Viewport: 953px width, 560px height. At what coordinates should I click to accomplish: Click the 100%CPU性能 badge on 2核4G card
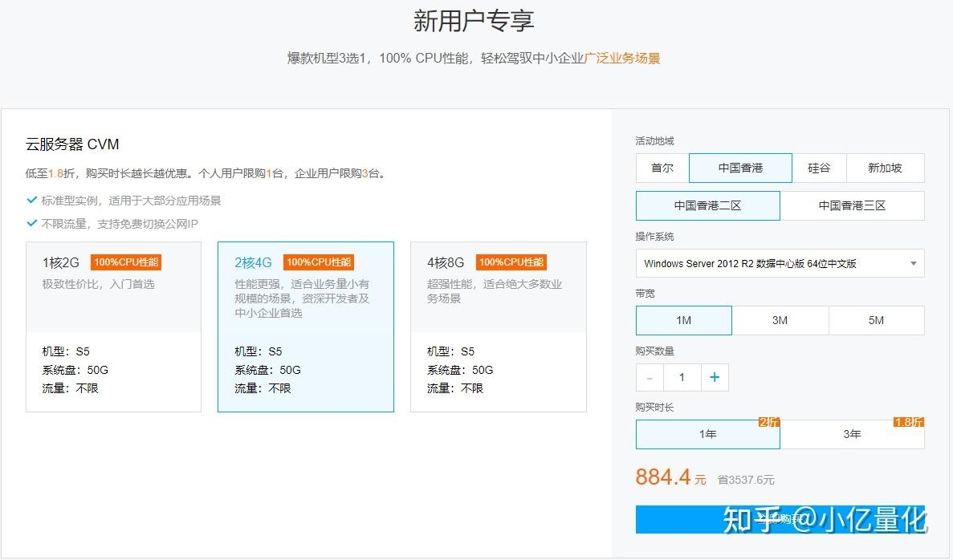click(x=318, y=262)
